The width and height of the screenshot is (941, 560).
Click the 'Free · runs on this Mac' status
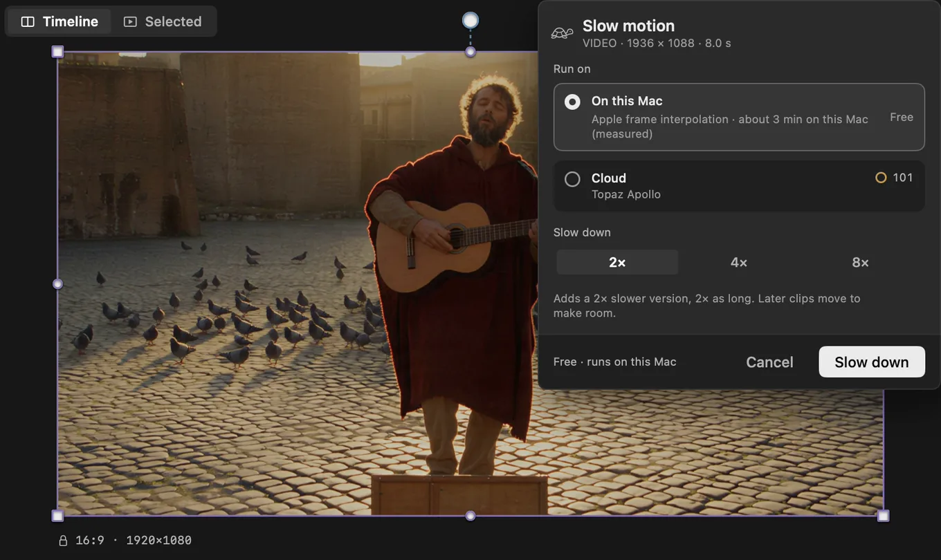615,362
